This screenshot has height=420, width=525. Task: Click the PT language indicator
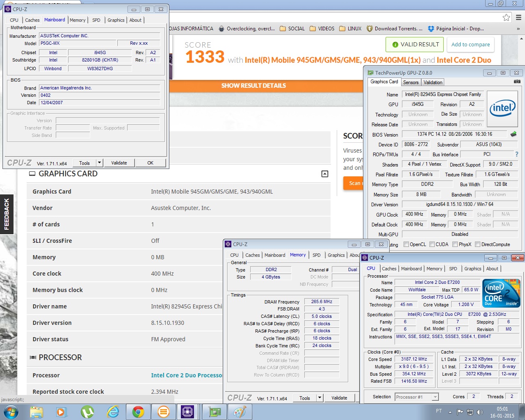click(x=439, y=411)
